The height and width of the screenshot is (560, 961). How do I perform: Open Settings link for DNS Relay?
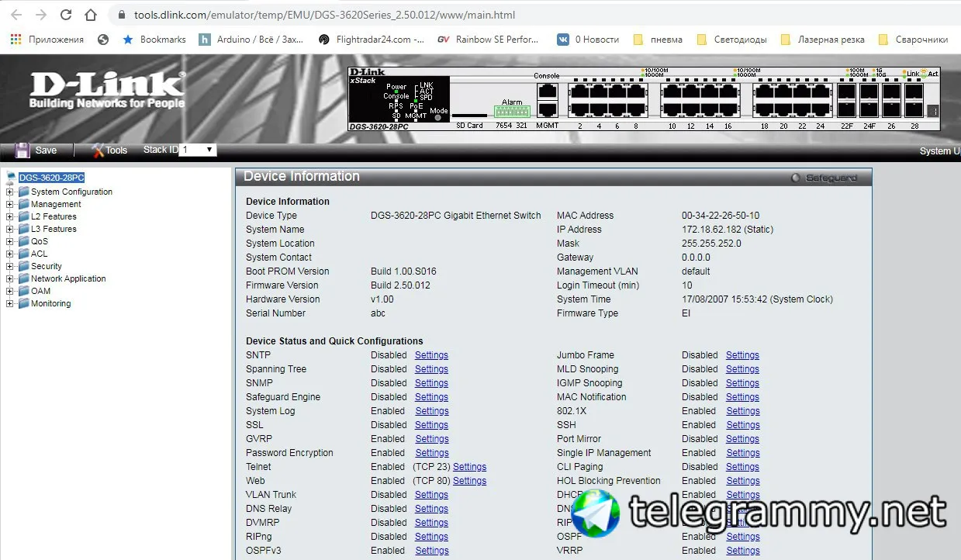[x=431, y=509]
